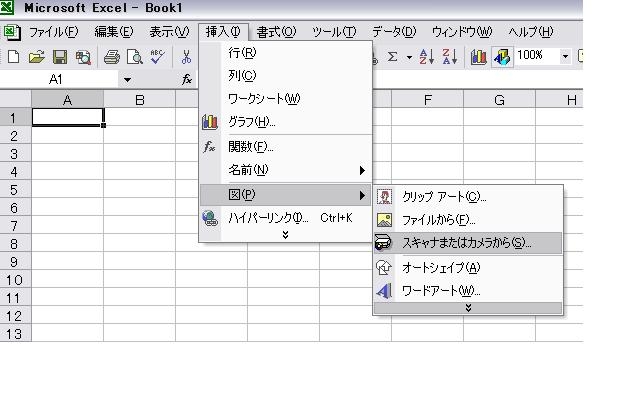Click the Save floppy disk icon
This screenshot has height=400, width=640.
pyautogui.click(x=60, y=57)
